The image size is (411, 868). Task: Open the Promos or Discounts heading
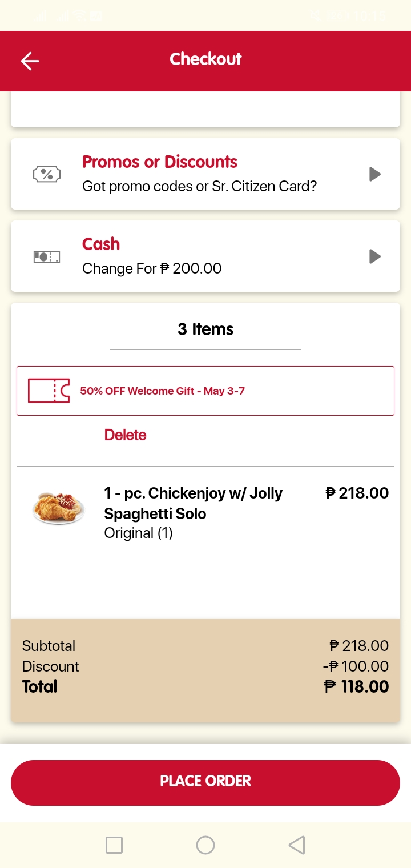[160, 162]
